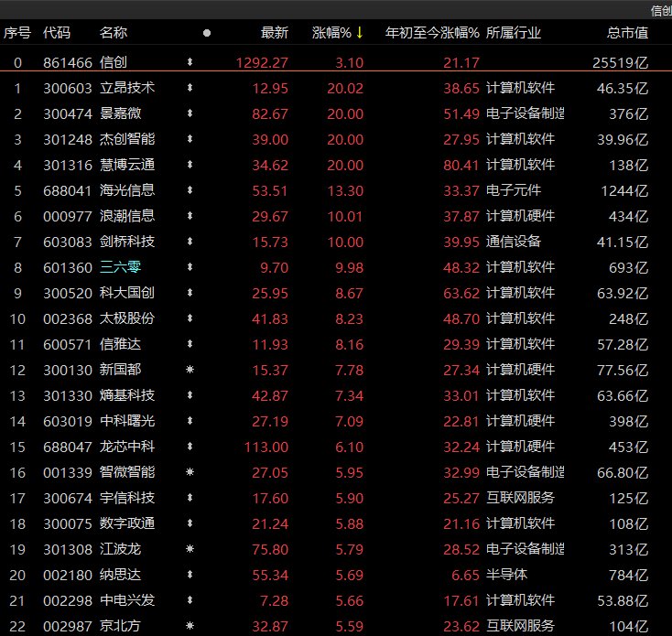
Task: Click the marker icon beside 杰创智能
Action: click(190, 139)
